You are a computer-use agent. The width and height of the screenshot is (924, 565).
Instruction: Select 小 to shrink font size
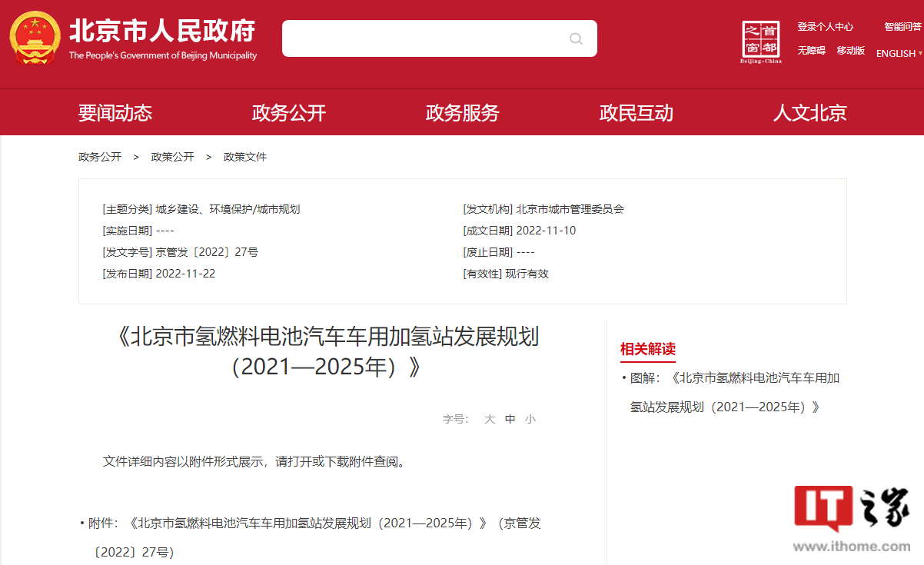530,419
